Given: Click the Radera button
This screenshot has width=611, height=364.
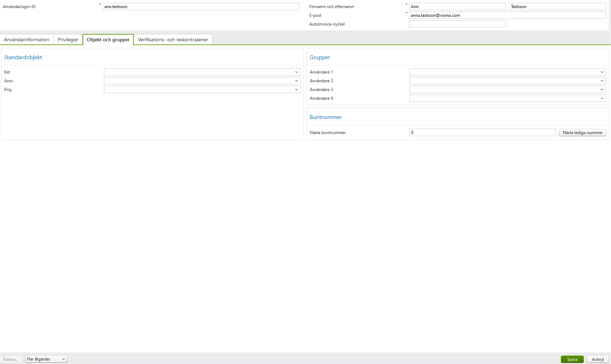Looking at the screenshot, I should coord(11,359).
